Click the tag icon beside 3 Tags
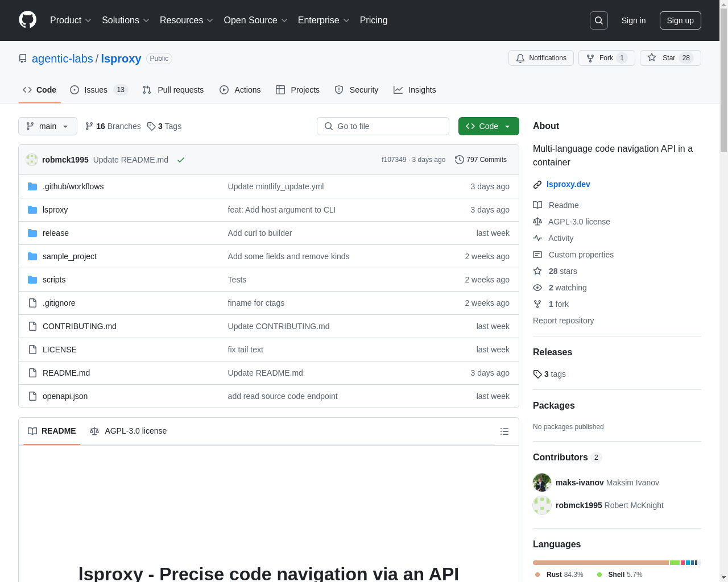The height and width of the screenshot is (582, 728). click(x=151, y=126)
